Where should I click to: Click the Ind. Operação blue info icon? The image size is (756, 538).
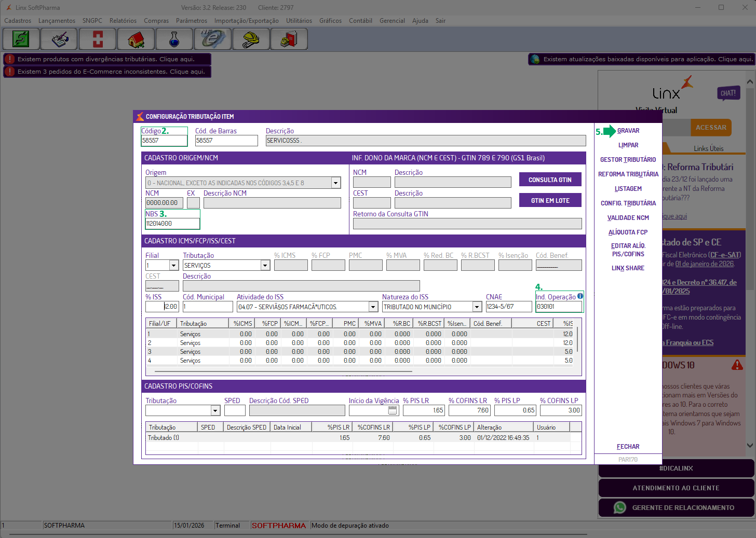(580, 296)
